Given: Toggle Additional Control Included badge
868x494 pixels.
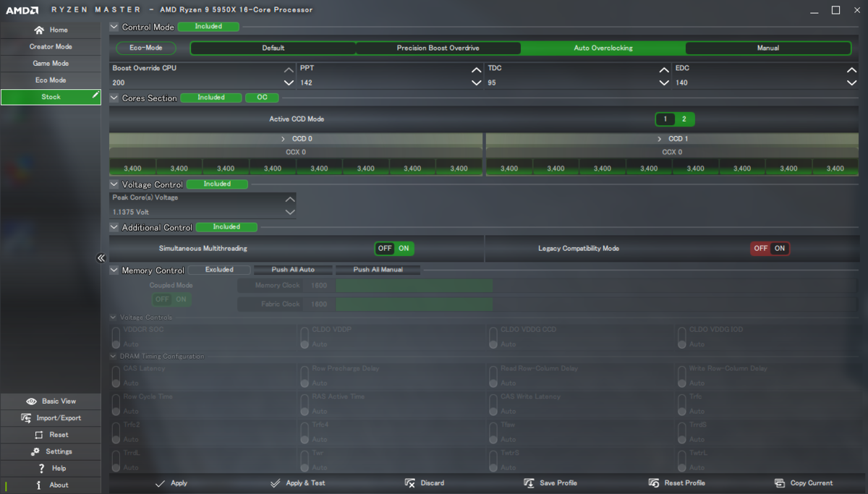Looking at the screenshot, I should pos(226,227).
